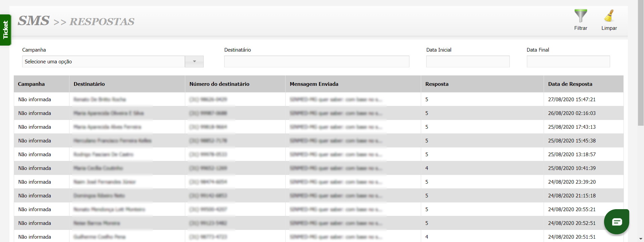Image resolution: width=644 pixels, height=242 pixels.
Task: Focus the Data Inicial date field
Action: [467, 62]
